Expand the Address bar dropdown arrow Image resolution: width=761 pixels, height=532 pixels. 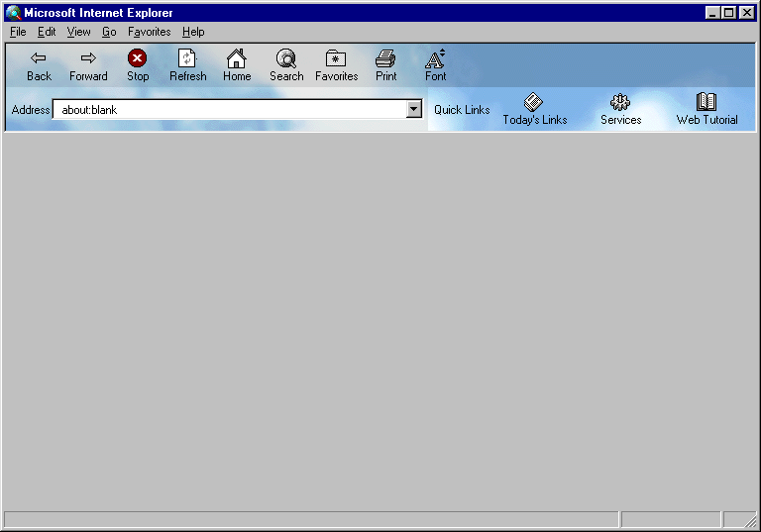[414, 109]
